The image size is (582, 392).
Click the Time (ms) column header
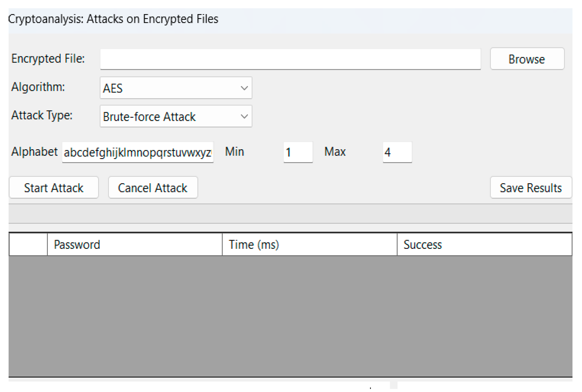click(x=309, y=244)
